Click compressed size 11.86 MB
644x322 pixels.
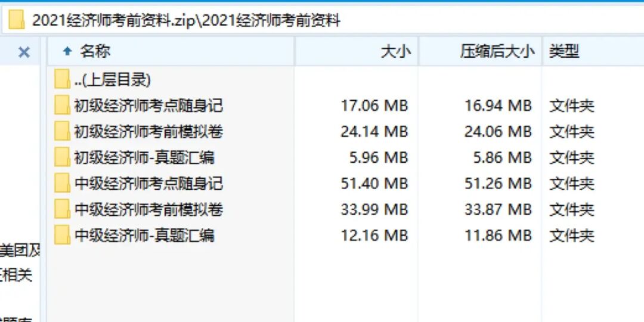(x=498, y=236)
